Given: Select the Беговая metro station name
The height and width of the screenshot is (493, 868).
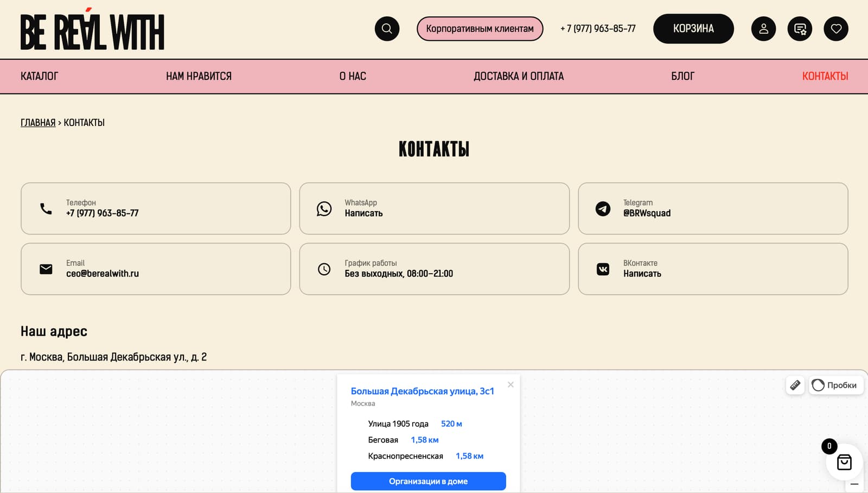Looking at the screenshot, I should [383, 440].
